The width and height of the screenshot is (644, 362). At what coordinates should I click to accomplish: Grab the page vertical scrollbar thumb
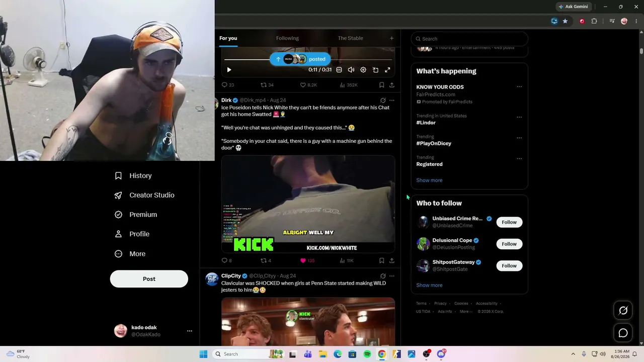[x=641, y=51]
